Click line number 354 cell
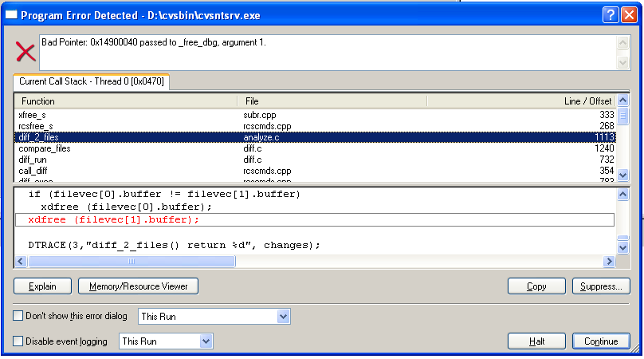The height and width of the screenshot is (359, 644). [607, 170]
